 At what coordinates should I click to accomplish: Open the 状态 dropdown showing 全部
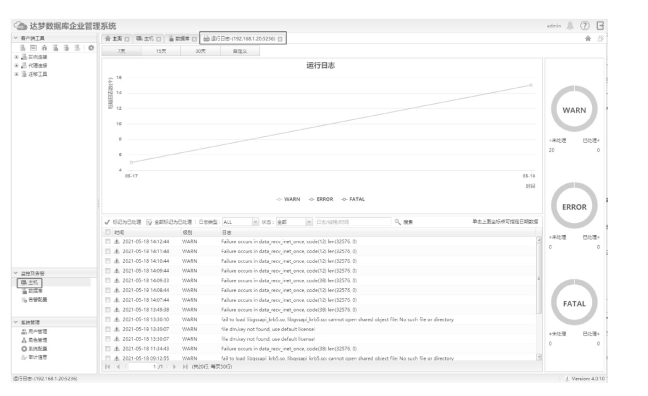point(294,222)
